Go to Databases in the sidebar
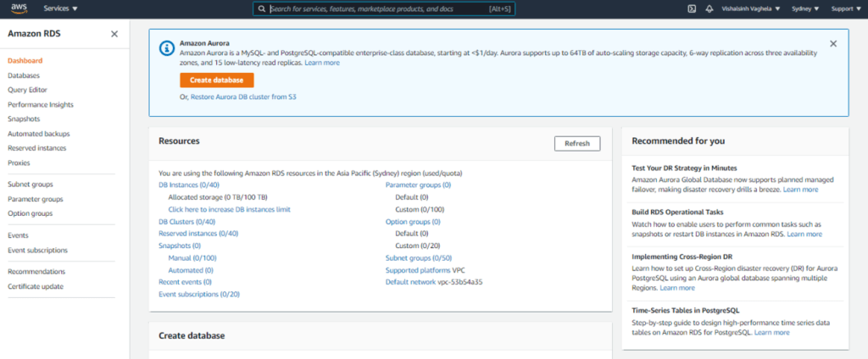This screenshot has height=359, width=868. tap(24, 75)
